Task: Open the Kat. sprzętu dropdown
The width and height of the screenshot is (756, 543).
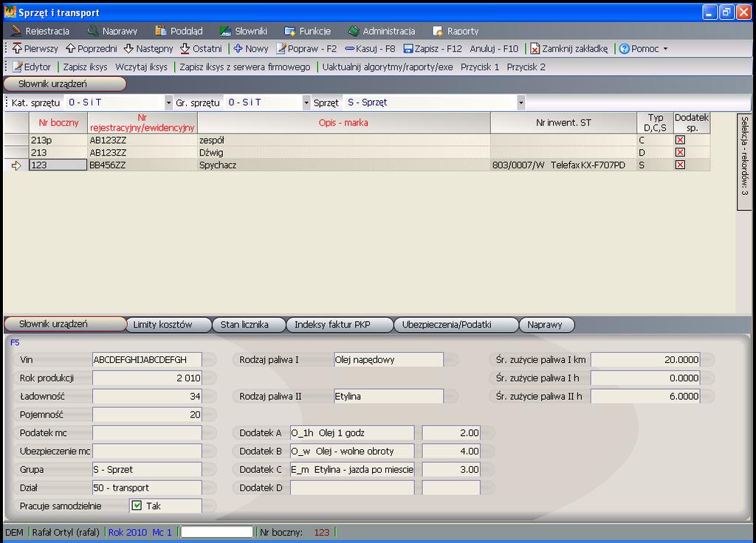Action: click(x=168, y=102)
